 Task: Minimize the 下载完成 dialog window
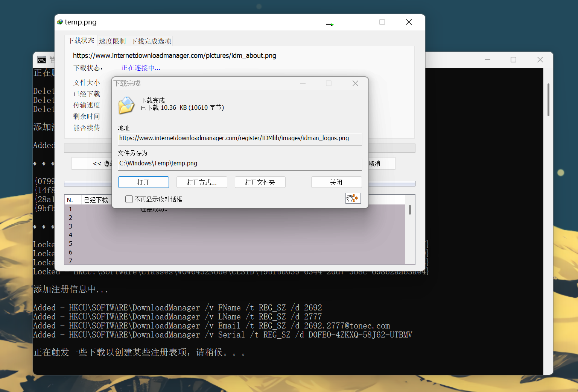coord(303,83)
